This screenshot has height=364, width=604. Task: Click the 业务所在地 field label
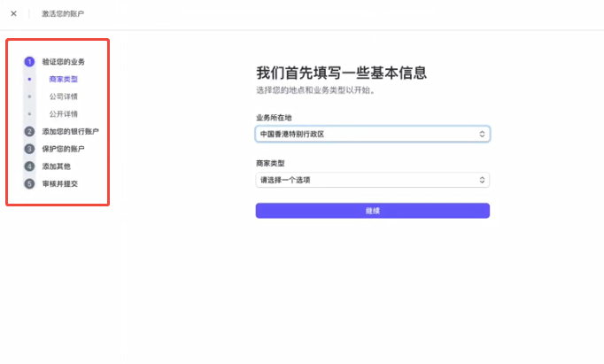point(273,117)
